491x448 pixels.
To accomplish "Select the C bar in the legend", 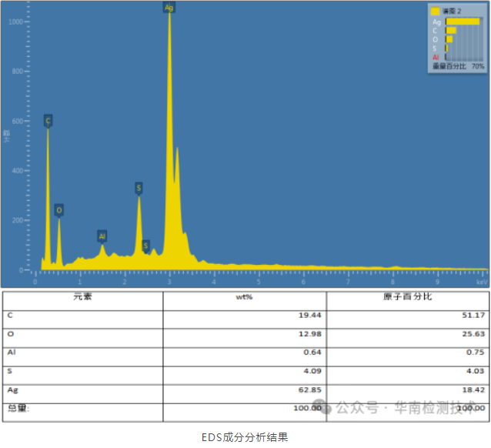I will (451, 31).
